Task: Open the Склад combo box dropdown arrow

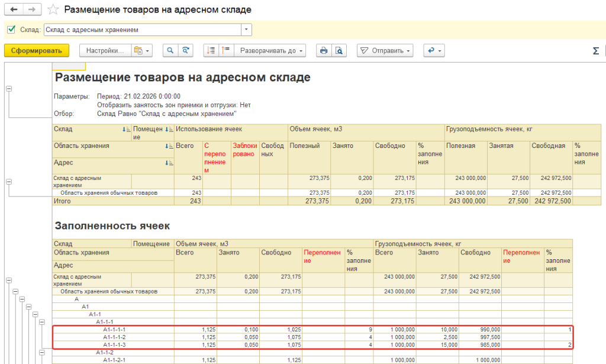Action: pyautogui.click(x=246, y=30)
